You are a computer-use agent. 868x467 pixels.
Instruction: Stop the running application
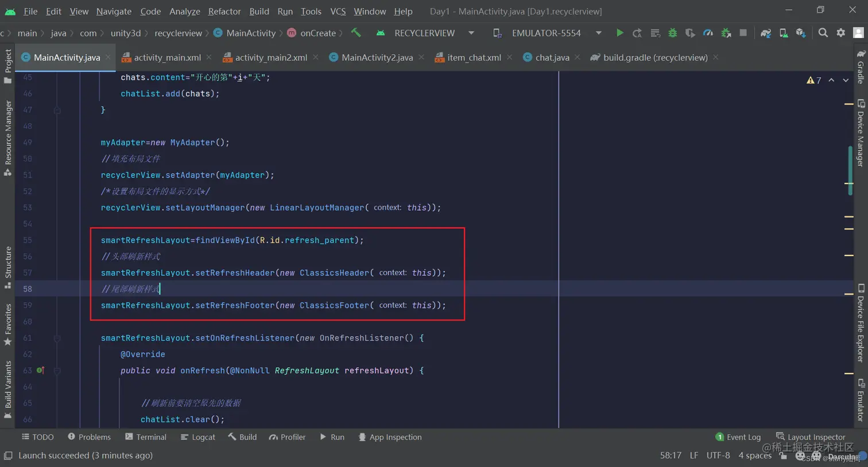click(743, 33)
